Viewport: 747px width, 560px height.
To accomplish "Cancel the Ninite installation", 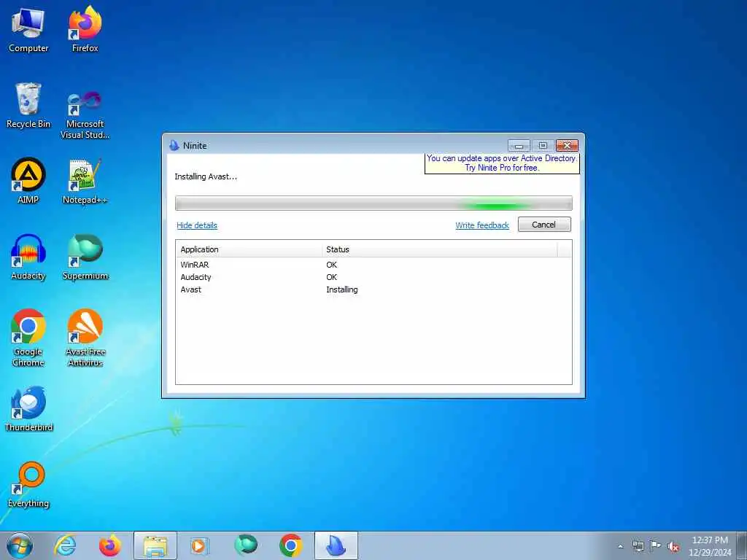I will tap(544, 225).
